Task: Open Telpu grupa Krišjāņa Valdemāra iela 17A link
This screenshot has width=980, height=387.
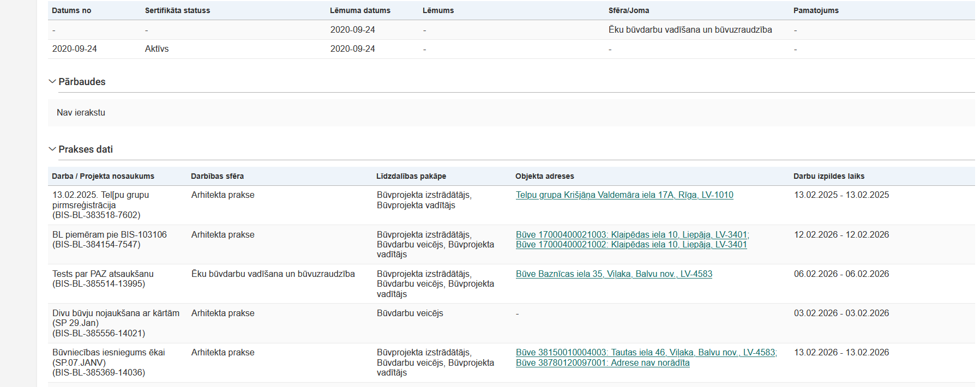Action: [624, 195]
